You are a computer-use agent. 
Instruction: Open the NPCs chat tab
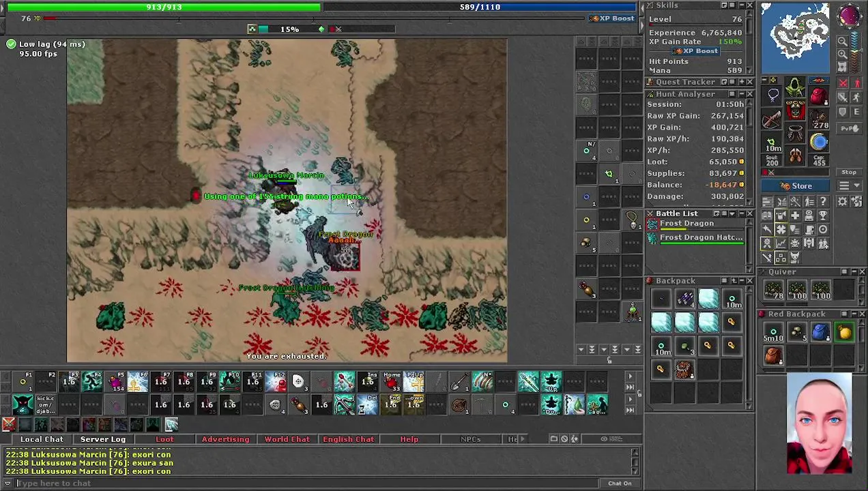(470, 439)
